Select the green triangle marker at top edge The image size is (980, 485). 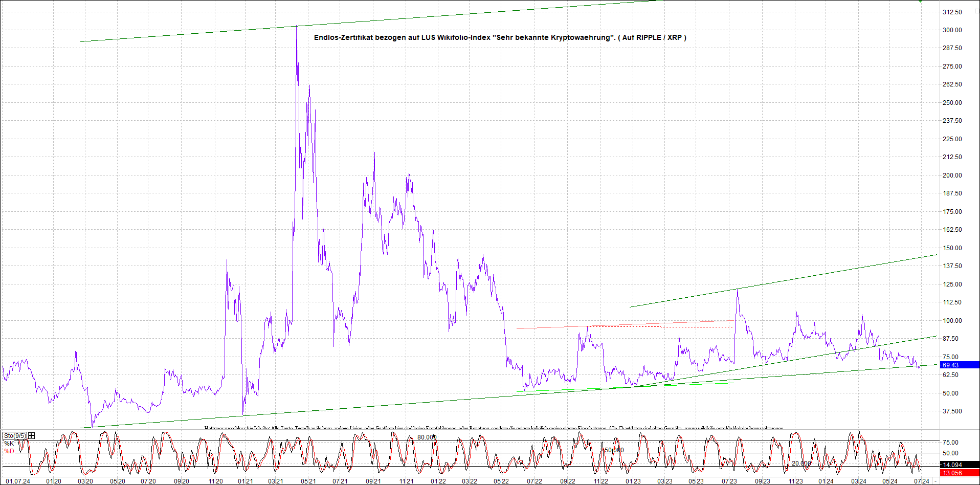click(x=920, y=1)
